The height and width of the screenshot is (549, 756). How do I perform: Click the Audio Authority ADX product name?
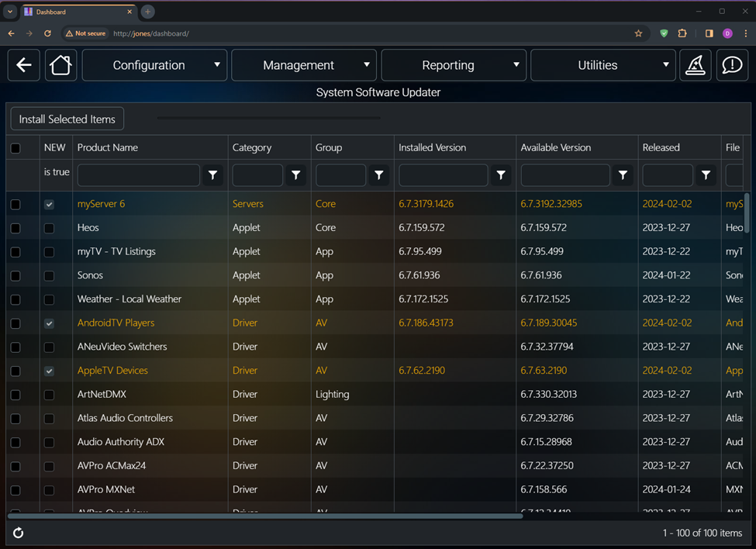pyautogui.click(x=120, y=441)
